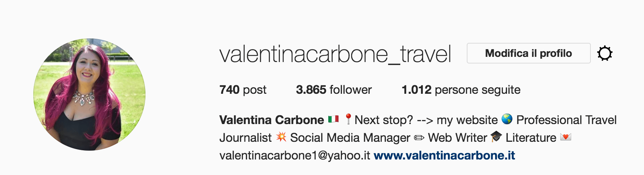Click the Modifica il profilo button
The height and width of the screenshot is (175, 644).
point(528,53)
